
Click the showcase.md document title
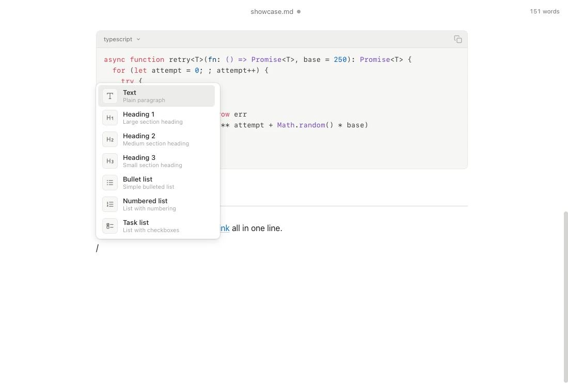point(272,11)
